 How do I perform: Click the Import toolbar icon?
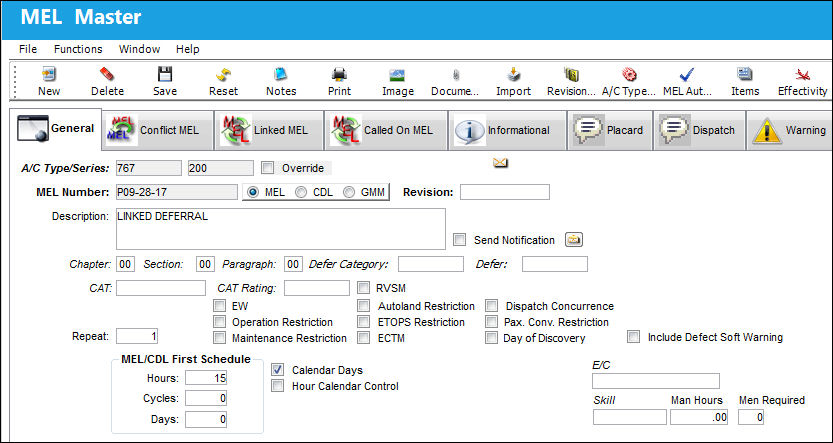[x=513, y=82]
